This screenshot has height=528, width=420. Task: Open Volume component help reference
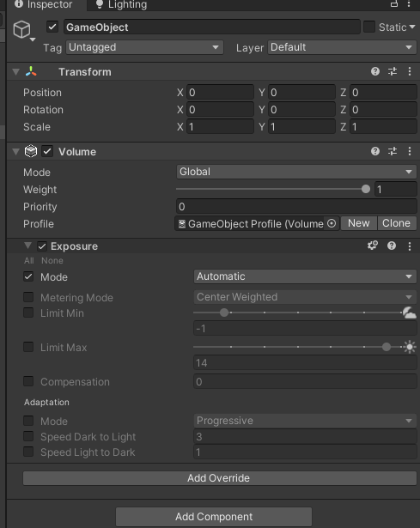375,151
